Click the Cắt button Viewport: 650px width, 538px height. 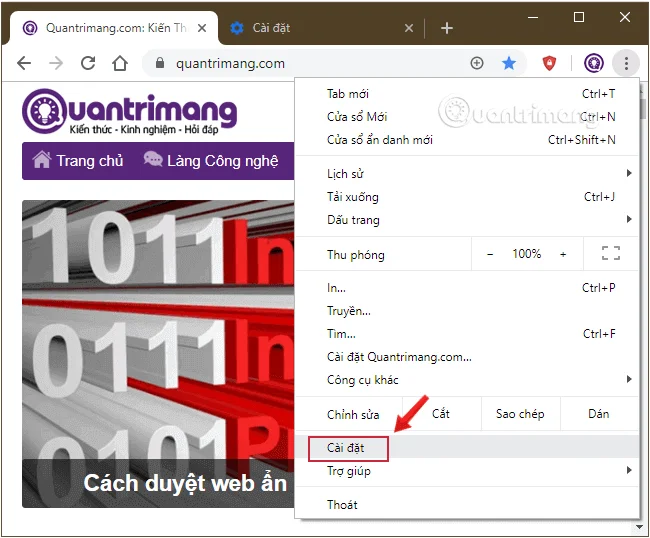coord(441,414)
